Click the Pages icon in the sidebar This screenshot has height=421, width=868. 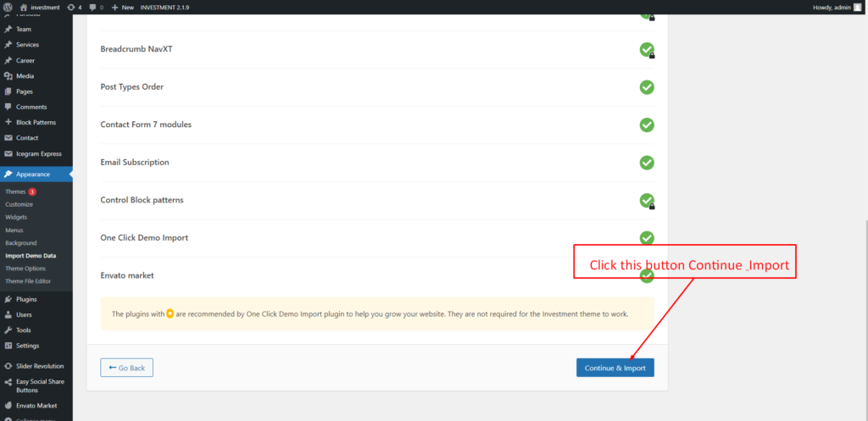pyautogui.click(x=8, y=91)
